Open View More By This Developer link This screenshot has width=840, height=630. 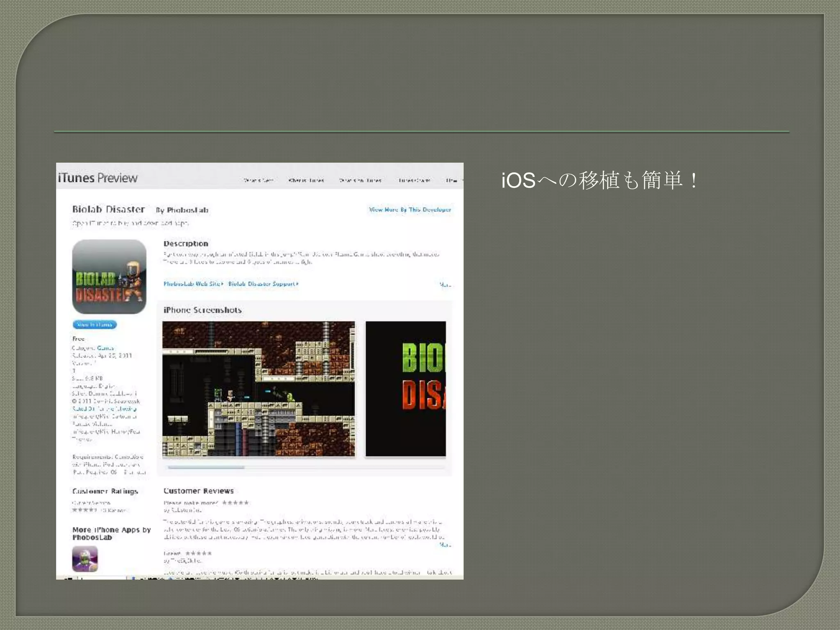pyautogui.click(x=410, y=210)
